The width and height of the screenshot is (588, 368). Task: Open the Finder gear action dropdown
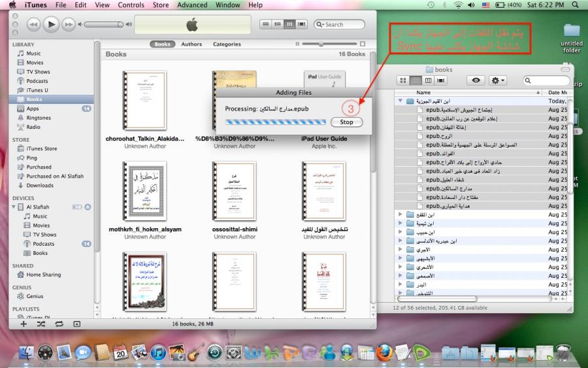[x=498, y=80]
